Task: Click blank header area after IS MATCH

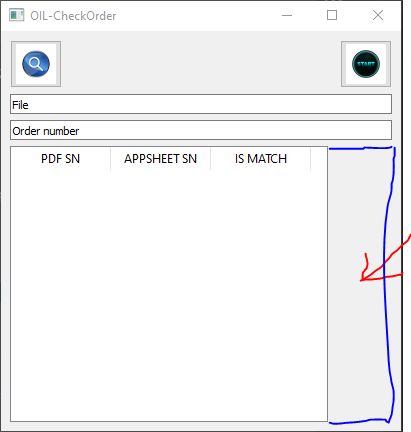Action: click(319, 159)
